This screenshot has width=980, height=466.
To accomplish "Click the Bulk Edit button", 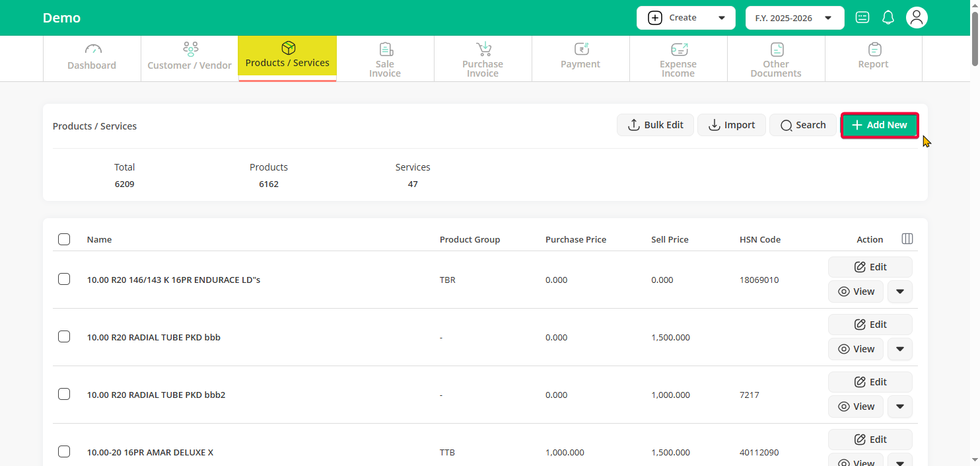I will 655,125.
